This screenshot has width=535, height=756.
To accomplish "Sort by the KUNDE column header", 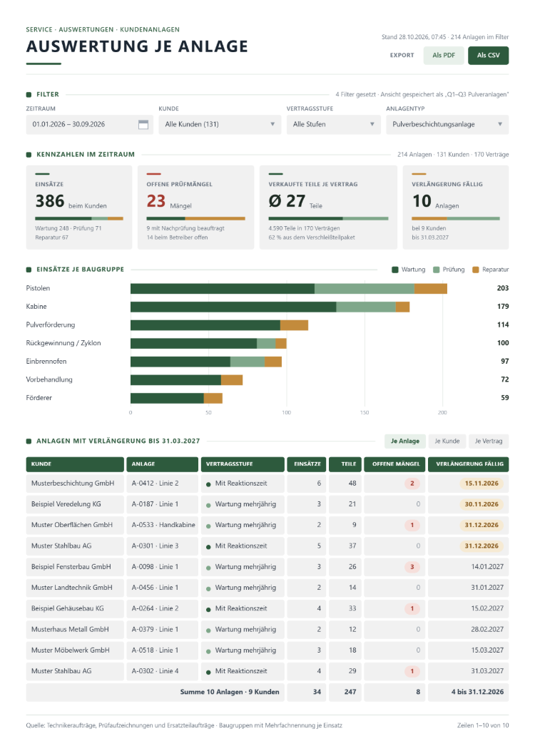I will (75, 464).
